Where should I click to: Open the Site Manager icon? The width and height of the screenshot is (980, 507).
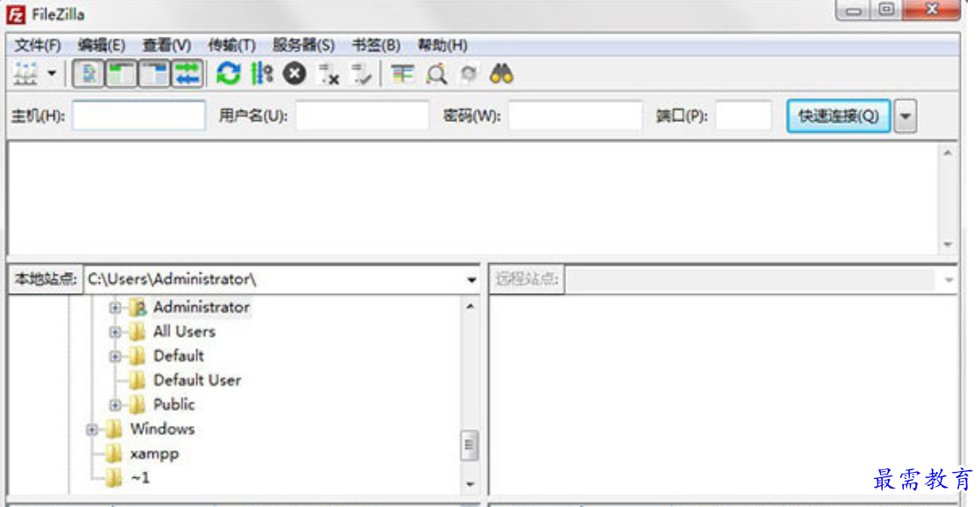pyautogui.click(x=26, y=74)
